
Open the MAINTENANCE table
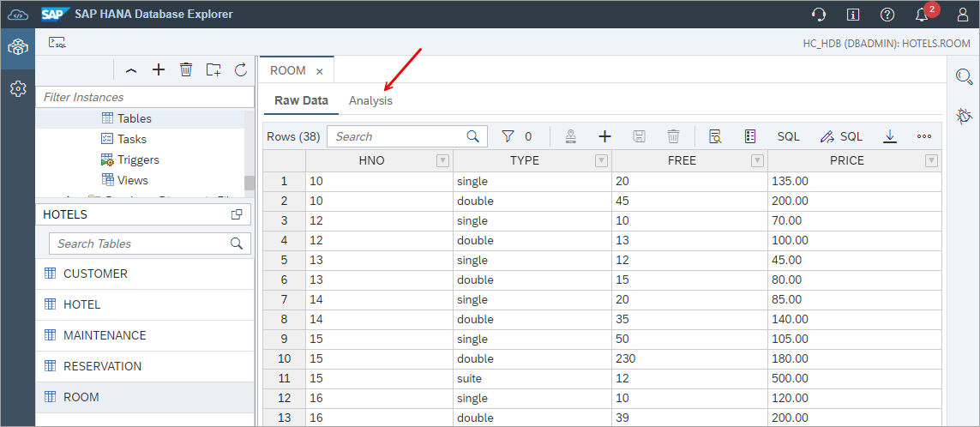(x=145, y=335)
